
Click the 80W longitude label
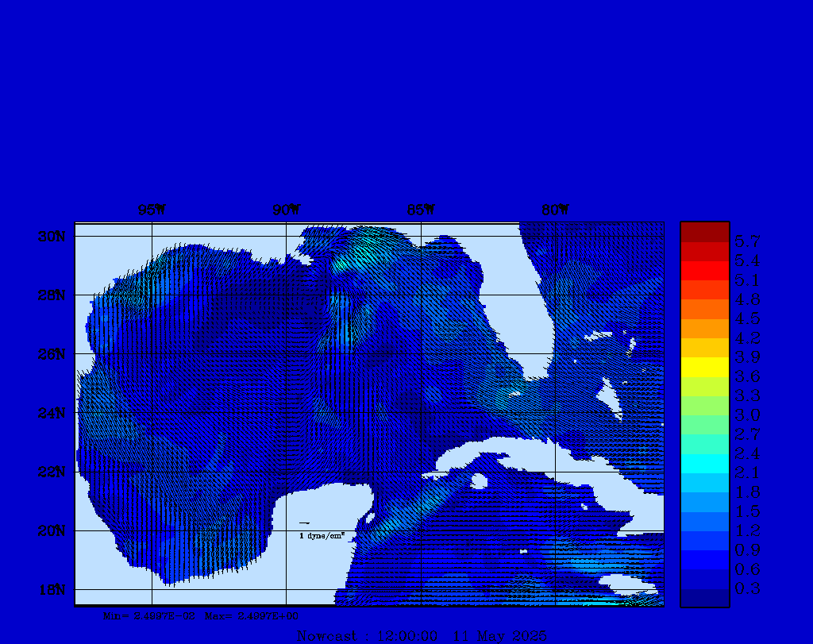coord(555,210)
